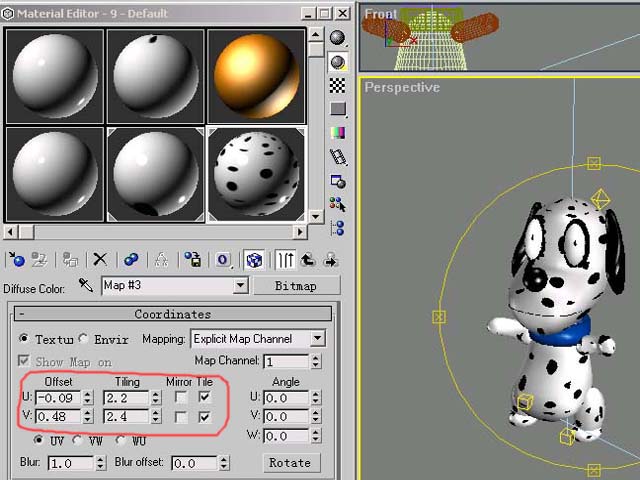This screenshot has height=480, width=640.
Task: Open the Material Editor Options icon
Action: click(338, 181)
